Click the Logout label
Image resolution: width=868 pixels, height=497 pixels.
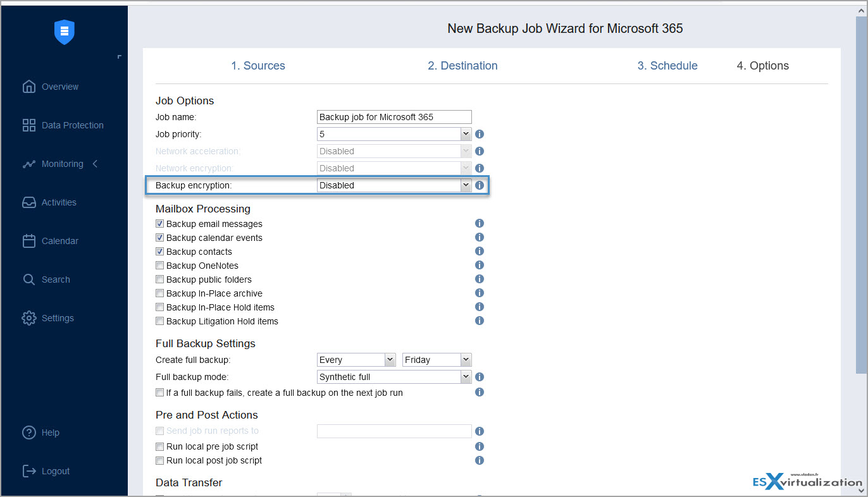tap(56, 471)
